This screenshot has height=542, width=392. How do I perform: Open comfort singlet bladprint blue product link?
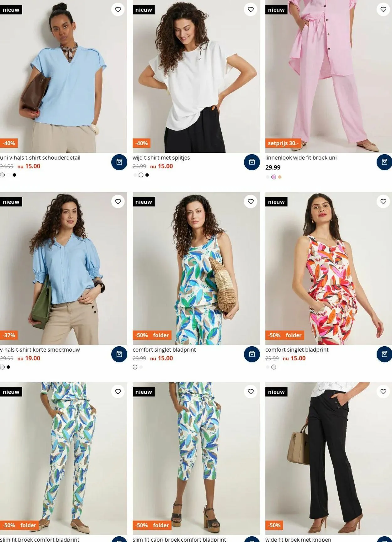coord(164,349)
